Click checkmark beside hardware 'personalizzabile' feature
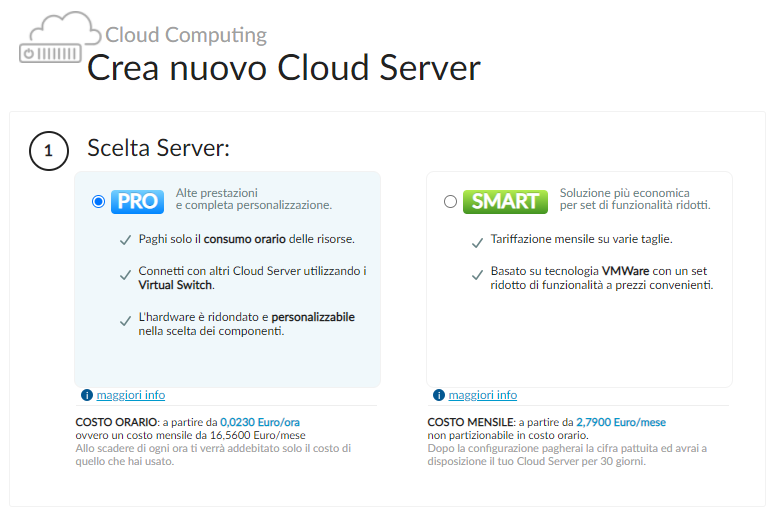Screen dimensions: 776x516 [x=125, y=320]
